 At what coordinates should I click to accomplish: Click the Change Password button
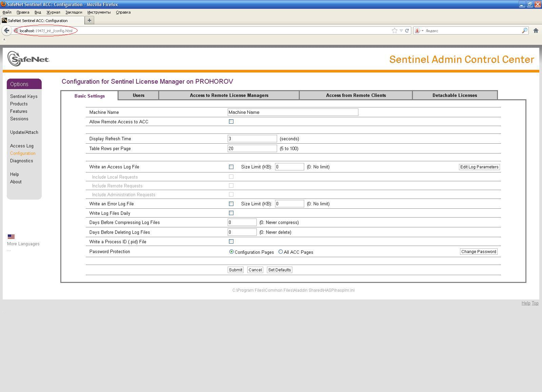point(478,252)
